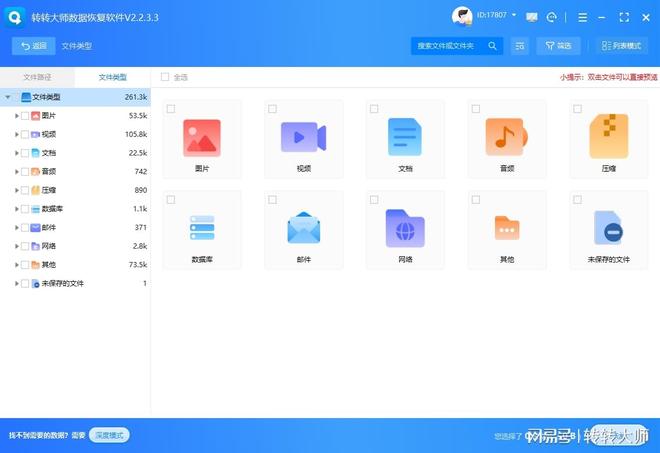Switch to the 文件路径 tab
This screenshot has width=660, height=453.
[37, 77]
